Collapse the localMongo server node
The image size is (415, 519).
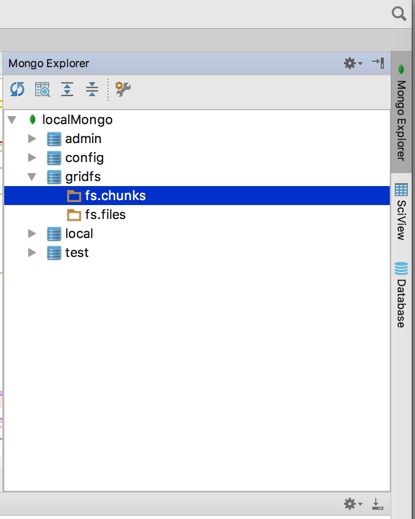12,120
